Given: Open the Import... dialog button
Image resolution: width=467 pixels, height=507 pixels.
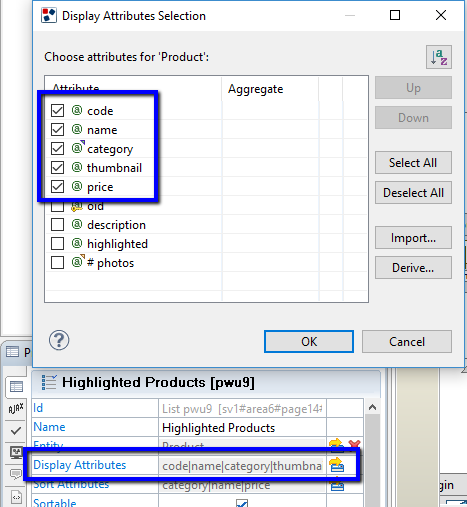Looking at the screenshot, I should pos(413,238).
